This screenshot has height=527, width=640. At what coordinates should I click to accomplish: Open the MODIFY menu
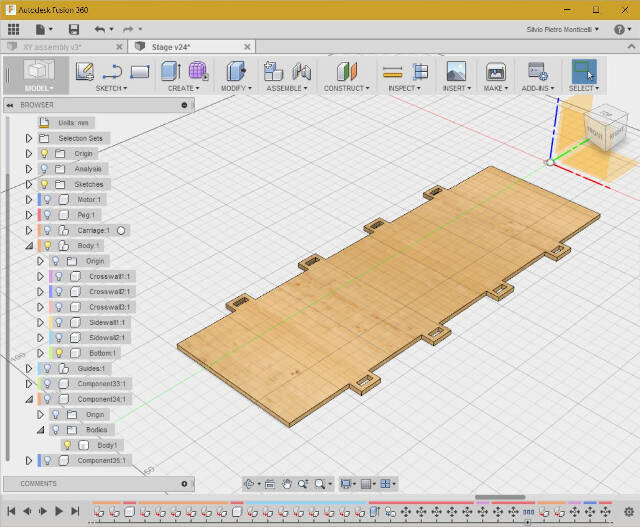pyautogui.click(x=236, y=88)
